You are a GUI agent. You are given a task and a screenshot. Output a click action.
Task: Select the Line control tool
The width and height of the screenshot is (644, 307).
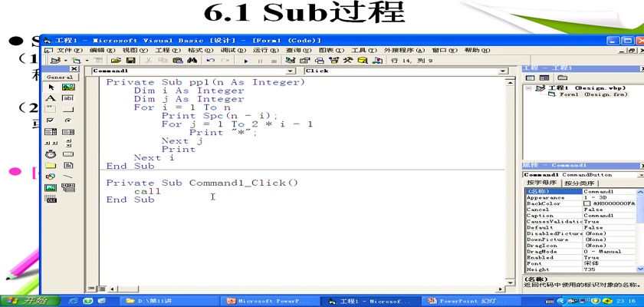click(68, 177)
